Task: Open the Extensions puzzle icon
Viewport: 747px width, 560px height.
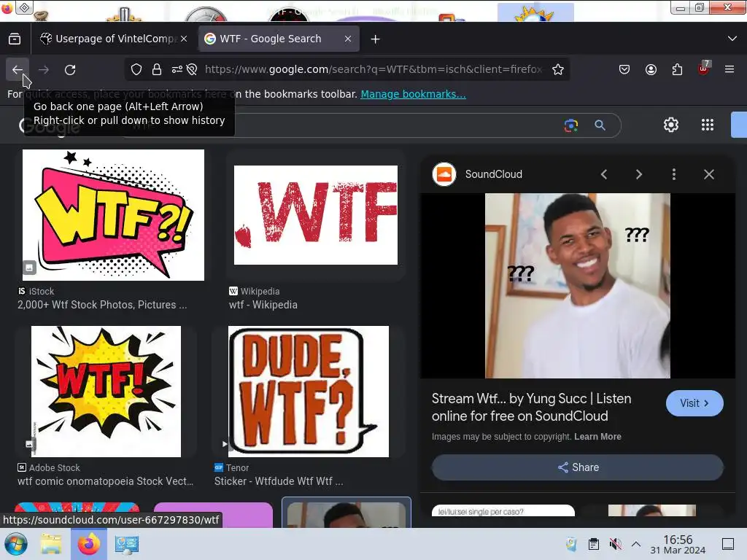Action: point(677,69)
